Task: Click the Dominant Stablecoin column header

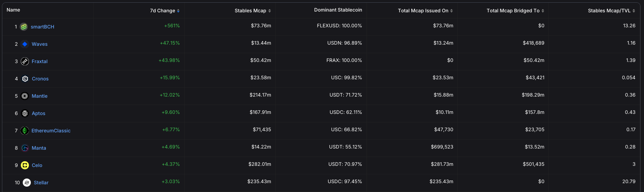Action: (x=338, y=10)
